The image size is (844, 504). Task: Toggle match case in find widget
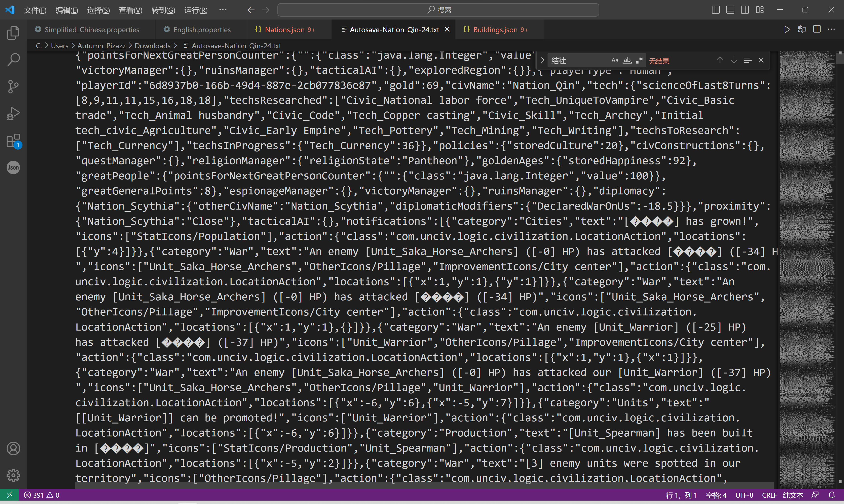coord(614,60)
